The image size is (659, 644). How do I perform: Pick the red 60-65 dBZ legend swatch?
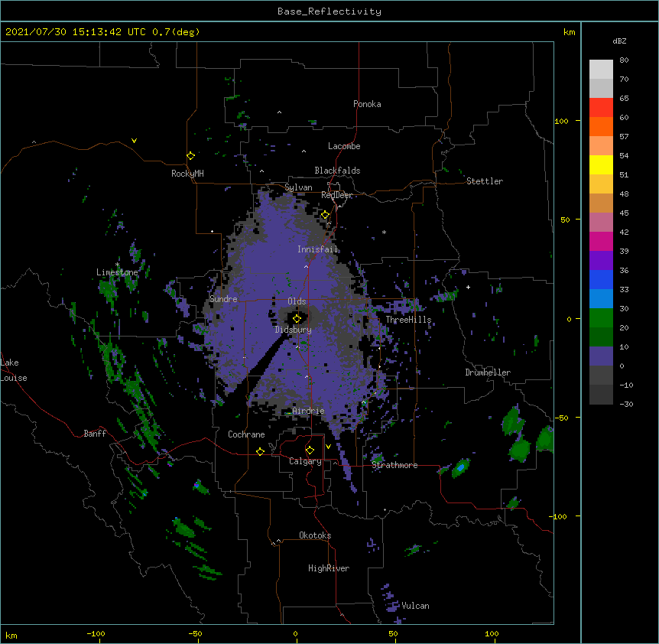(x=601, y=108)
